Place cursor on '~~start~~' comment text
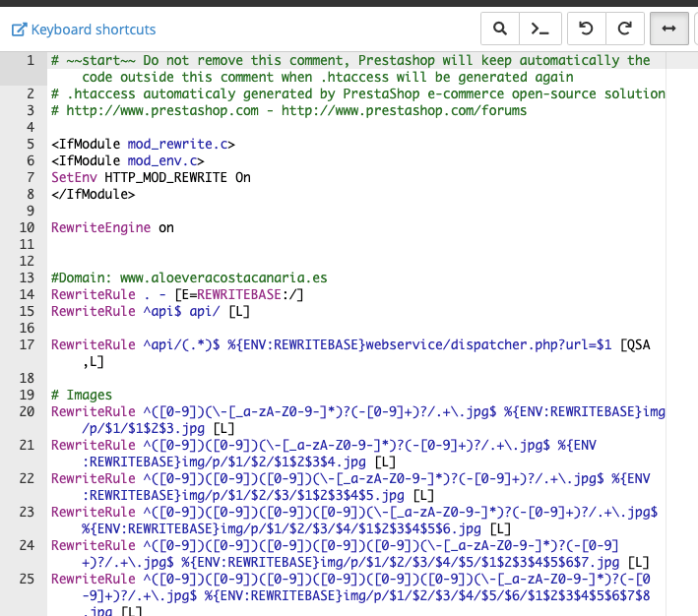 [x=100, y=60]
